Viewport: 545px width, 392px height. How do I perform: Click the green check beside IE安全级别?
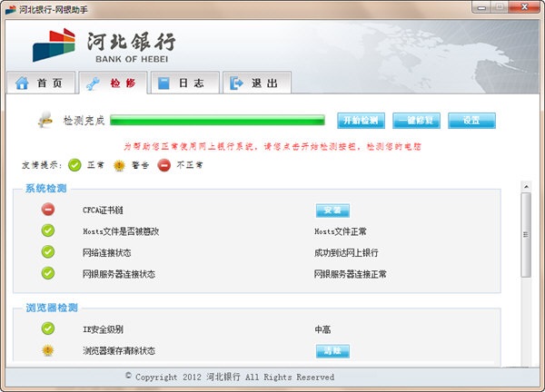(x=48, y=328)
